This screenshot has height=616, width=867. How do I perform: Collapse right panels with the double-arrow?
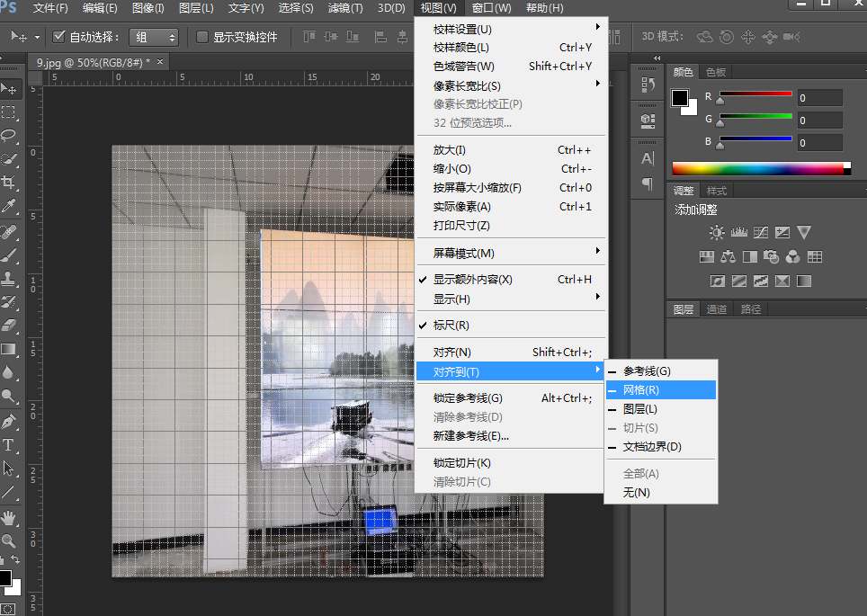(657, 58)
